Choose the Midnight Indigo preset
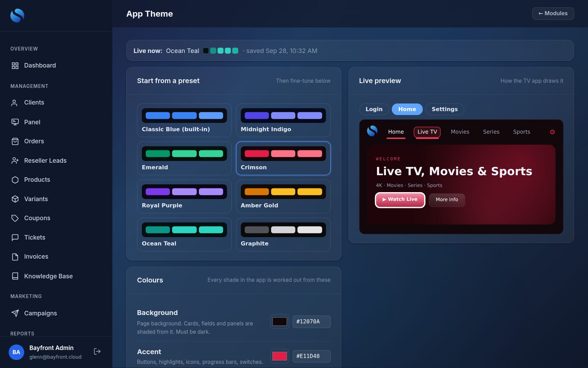The width and height of the screenshot is (588, 368). click(283, 120)
